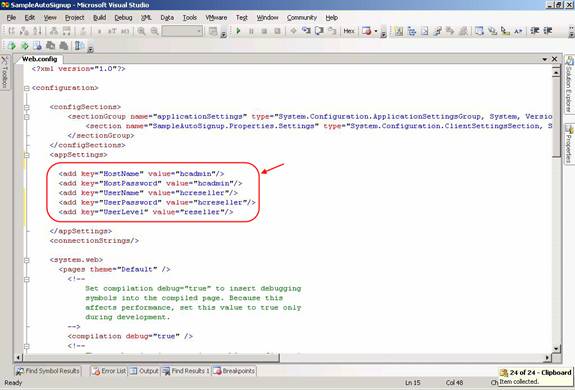Switch to the Find Symbol Results tab
The image size is (575, 390).
click(48, 371)
